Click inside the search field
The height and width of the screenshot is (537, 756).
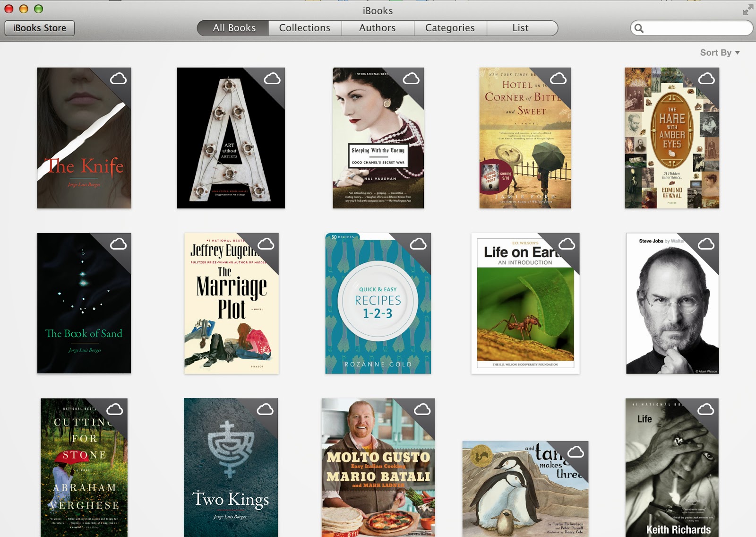(x=692, y=28)
